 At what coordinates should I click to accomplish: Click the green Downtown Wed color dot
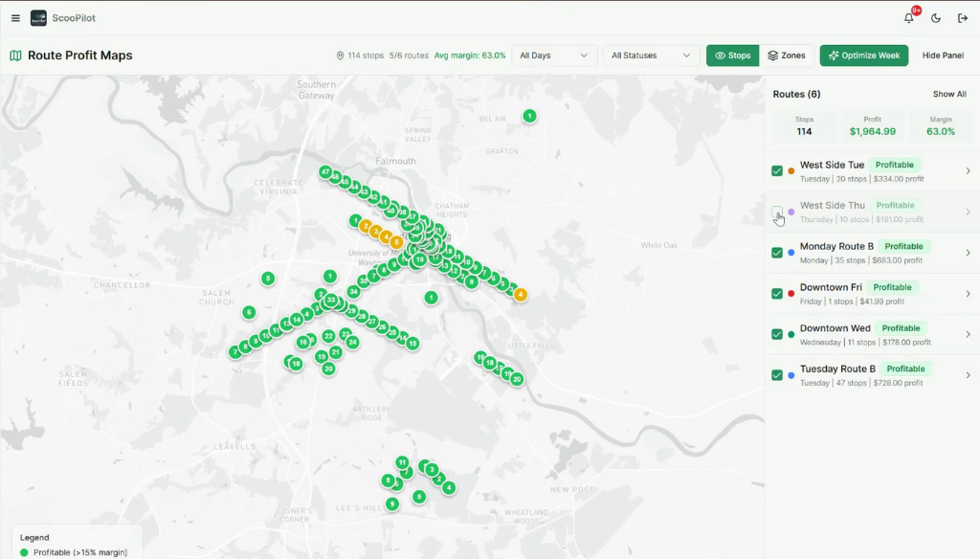click(791, 334)
